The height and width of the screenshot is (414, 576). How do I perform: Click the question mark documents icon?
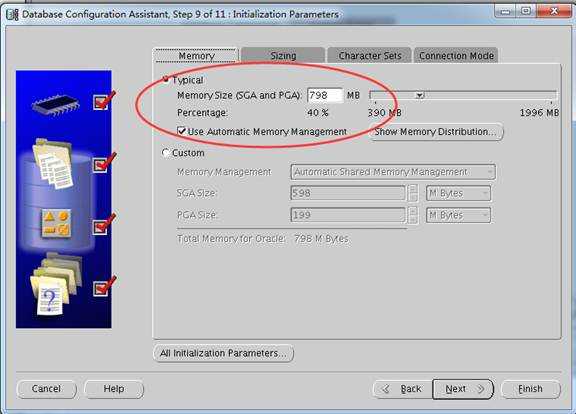click(x=55, y=285)
